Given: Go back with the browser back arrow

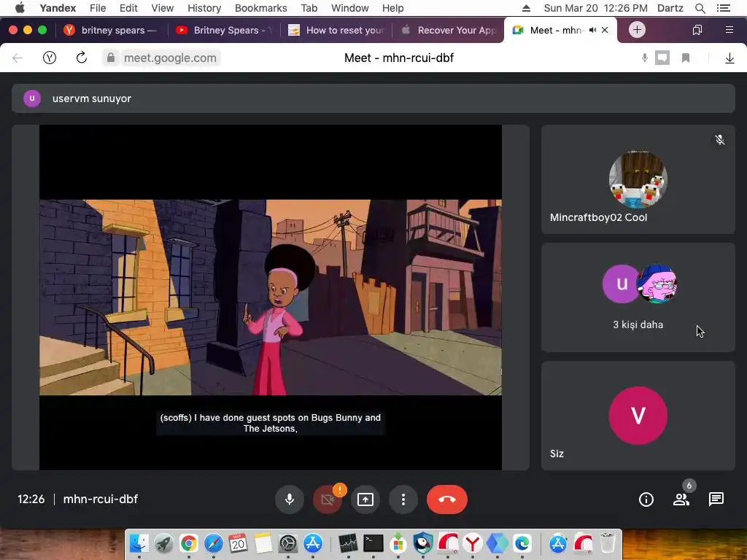Looking at the screenshot, I should [18, 58].
